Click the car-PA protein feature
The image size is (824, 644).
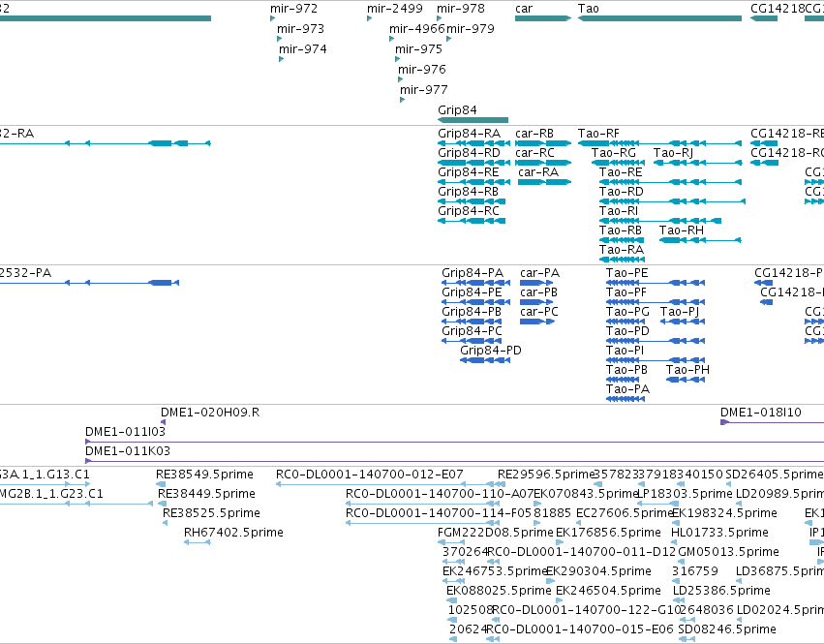[536, 283]
